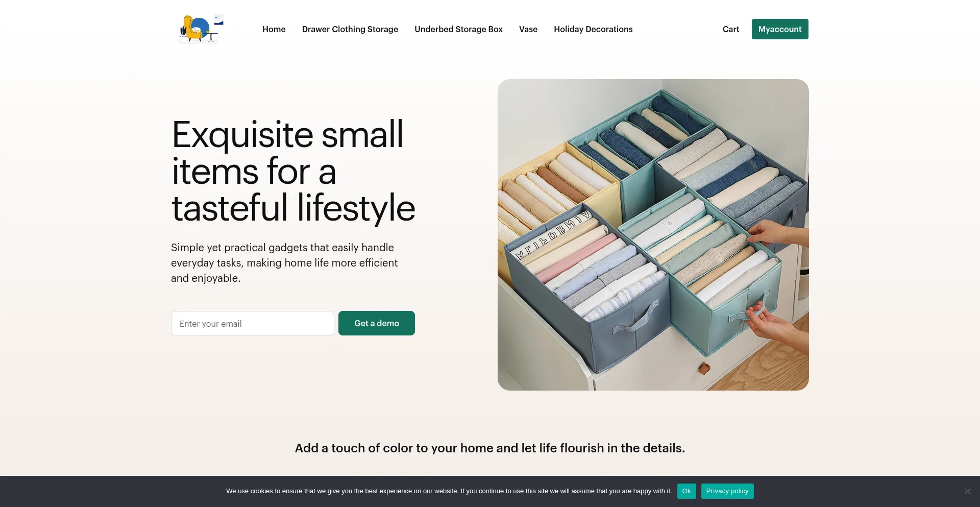Open your shopping Cart
980x507 pixels.
730,29
